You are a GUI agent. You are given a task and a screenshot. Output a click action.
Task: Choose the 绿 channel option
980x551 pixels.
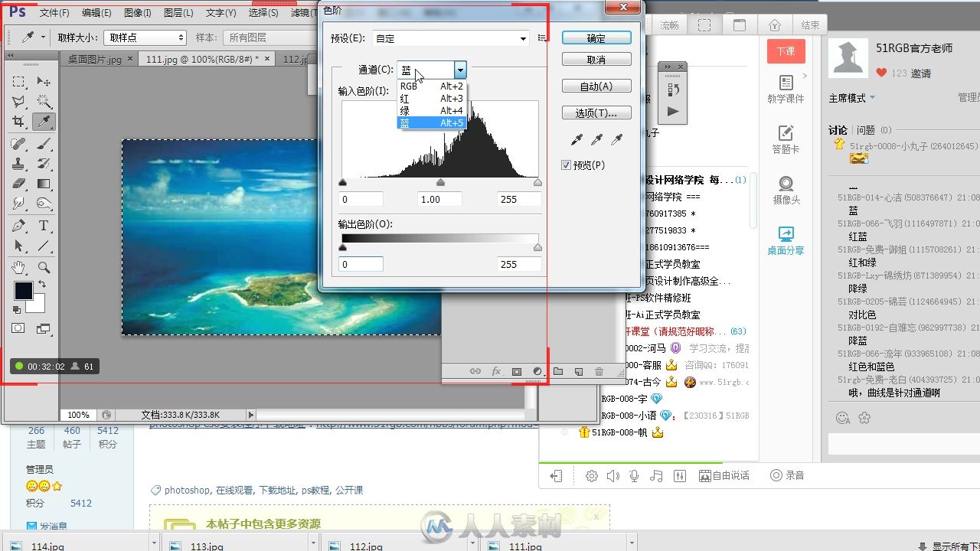(x=432, y=111)
